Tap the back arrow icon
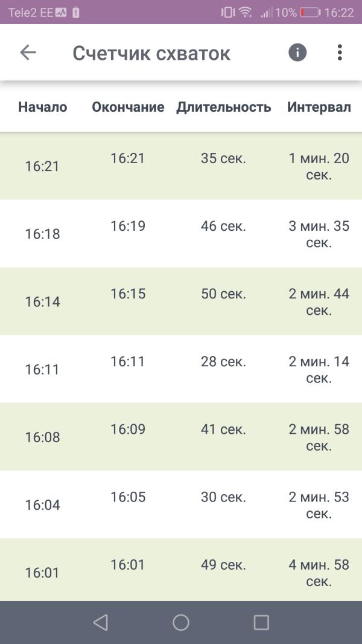 (28, 53)
